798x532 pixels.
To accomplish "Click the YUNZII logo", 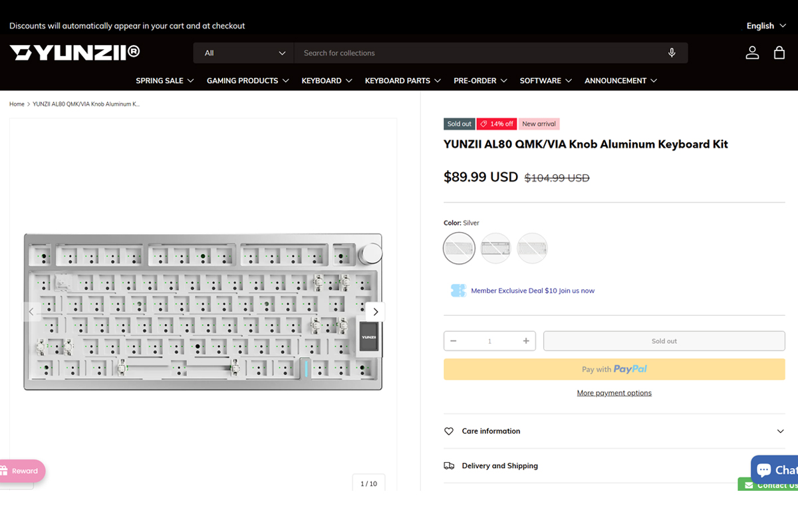I will [x=74, y=53].
